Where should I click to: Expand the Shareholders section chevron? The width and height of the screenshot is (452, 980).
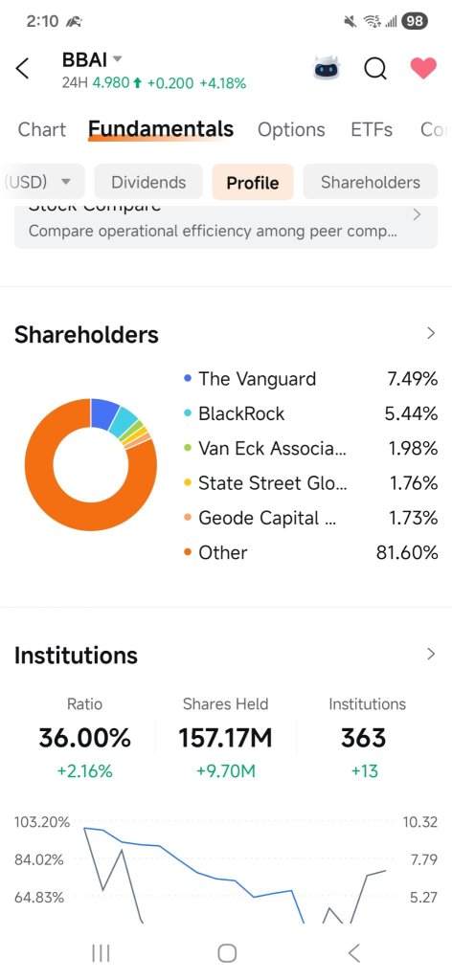point(430,333)
